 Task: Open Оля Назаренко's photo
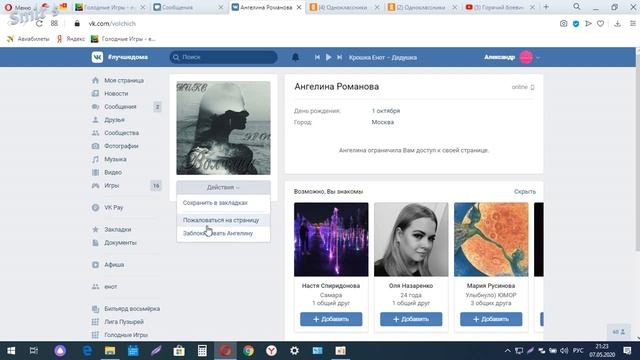pos(411,240)
